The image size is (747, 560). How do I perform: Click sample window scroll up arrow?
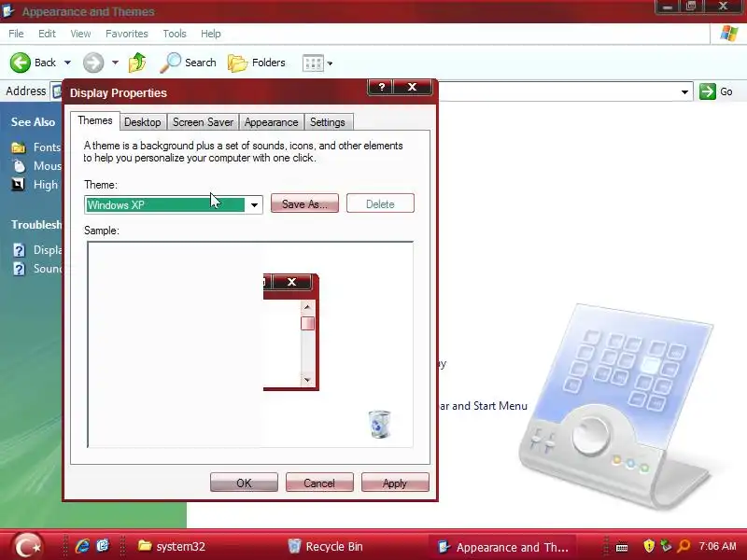(x=307, y=307)
